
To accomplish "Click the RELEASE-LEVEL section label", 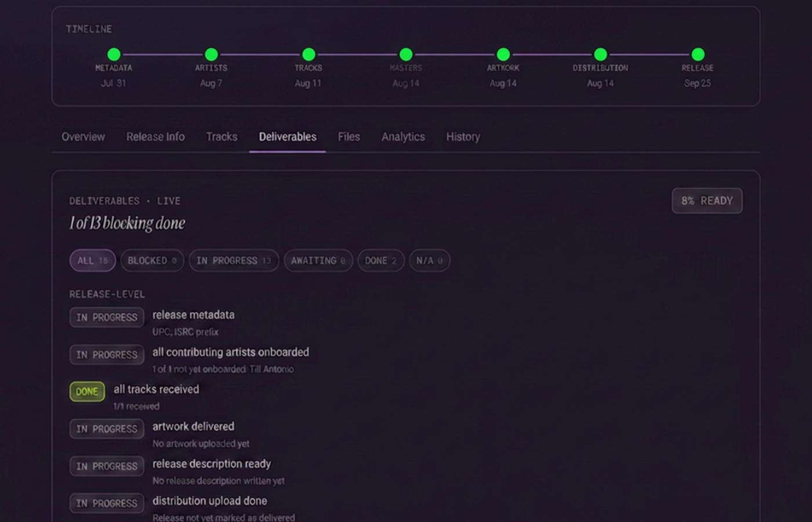I will tap(107, 294).
